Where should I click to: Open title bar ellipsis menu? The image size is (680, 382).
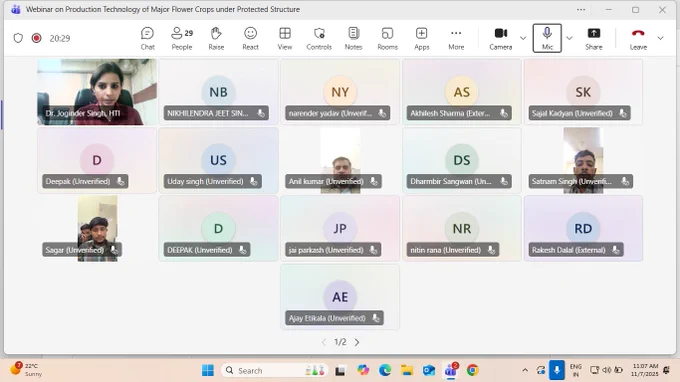point(581,10)
